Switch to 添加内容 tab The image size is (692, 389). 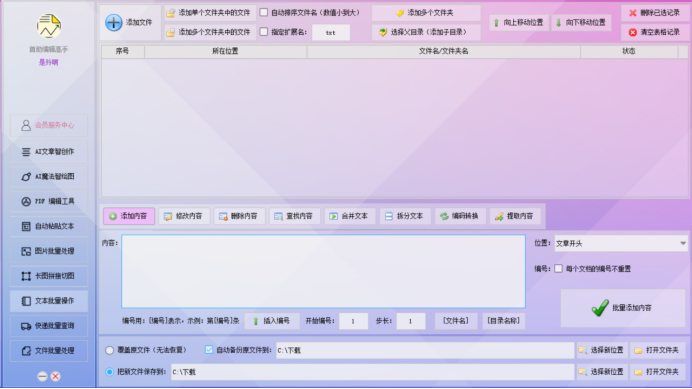tap(129, 216)
